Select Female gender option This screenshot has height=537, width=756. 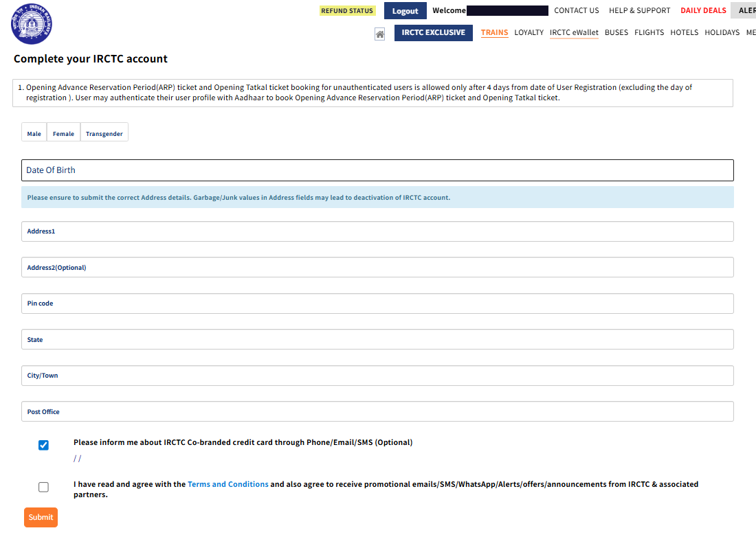[x=63, y=133]
